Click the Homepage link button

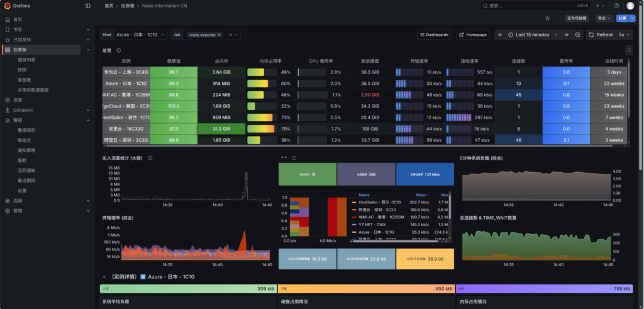coord(473,35)
